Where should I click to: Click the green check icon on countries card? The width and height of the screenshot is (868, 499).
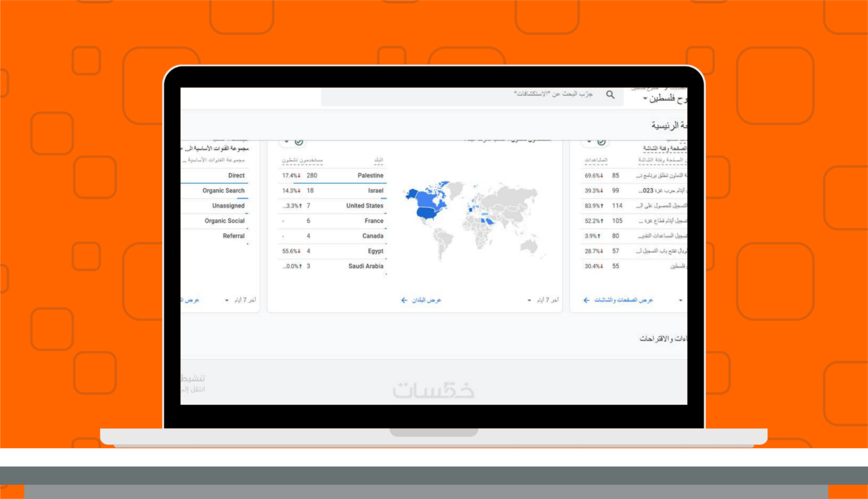coord(299,142)
